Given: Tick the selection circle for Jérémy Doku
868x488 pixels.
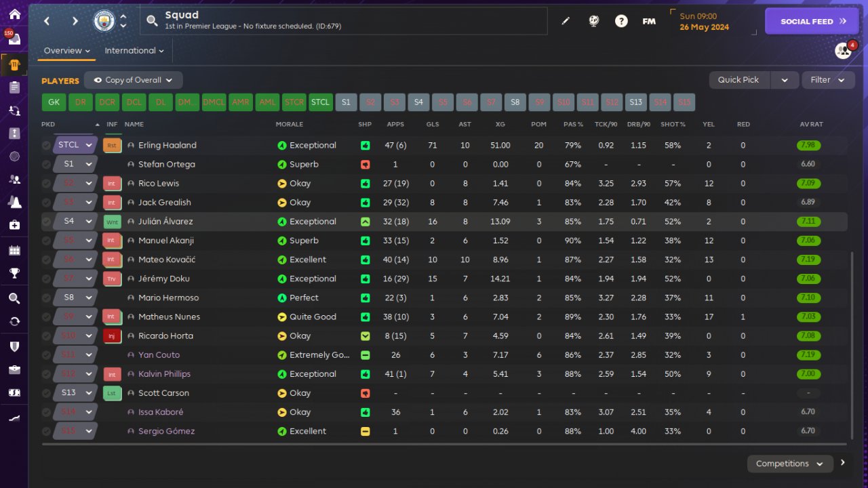Looking at the screenshot, I should 46,279.
